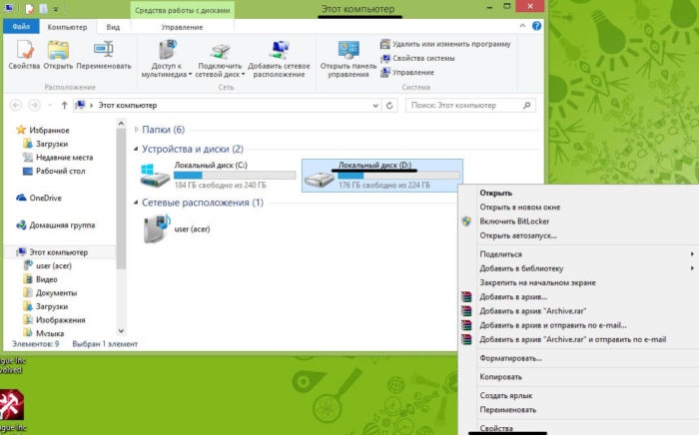Select Включить BitLocker from context menu
The height and width of the screenshot is (435, 699).
click(514, 221)
